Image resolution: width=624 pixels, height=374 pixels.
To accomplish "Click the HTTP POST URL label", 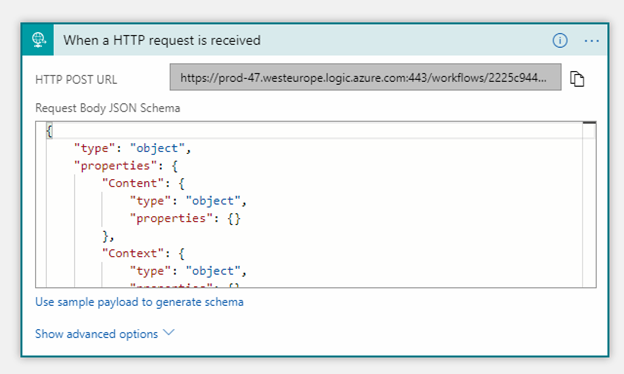I will (x=76, y=80).
